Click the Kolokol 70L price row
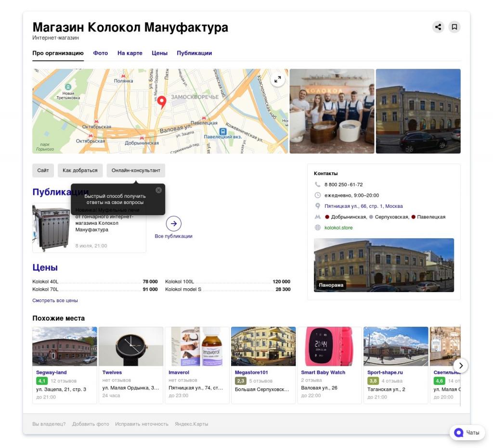The width and height of the screenshot is (493, 448). (95, 289)
